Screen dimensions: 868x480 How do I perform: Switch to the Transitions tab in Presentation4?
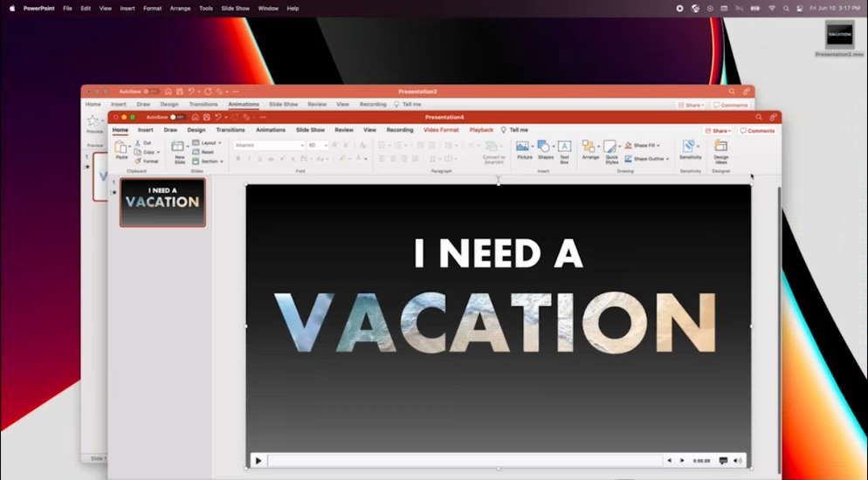tap(231, 130)
